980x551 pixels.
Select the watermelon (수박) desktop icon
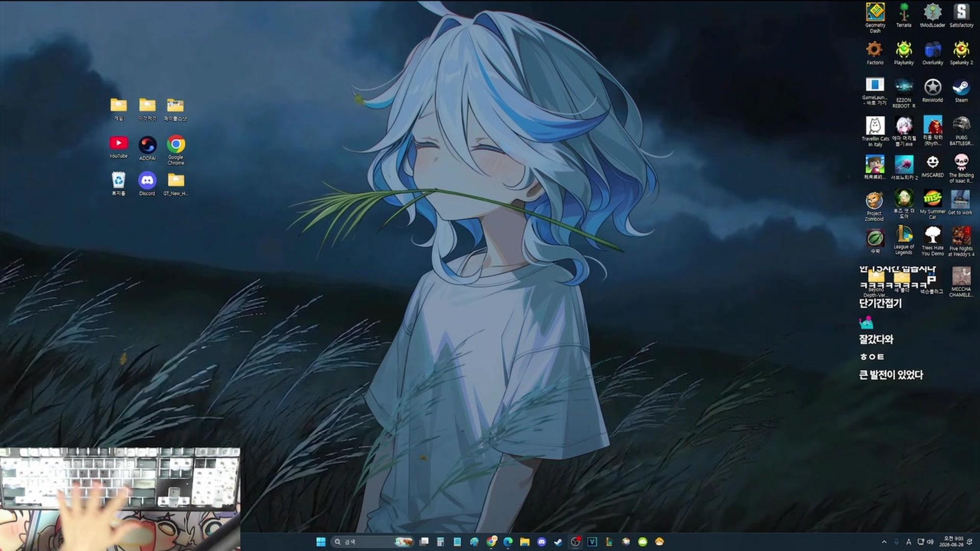coord(875,241)
